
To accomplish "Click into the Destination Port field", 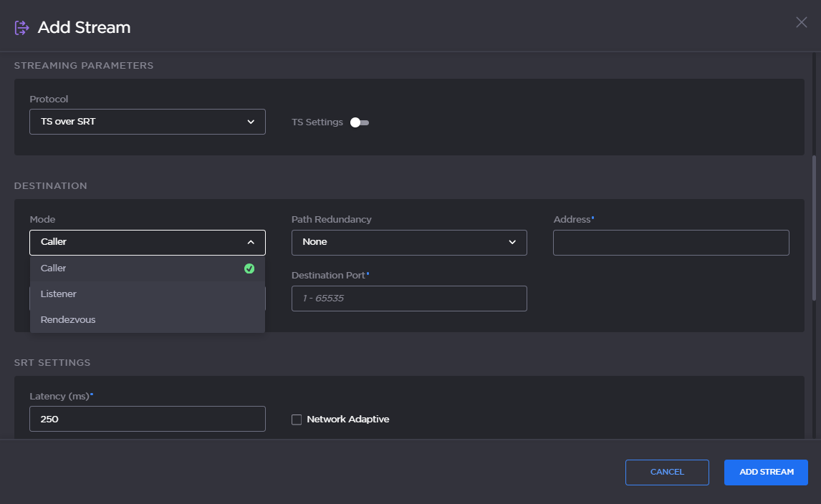I will click(408, 299).
